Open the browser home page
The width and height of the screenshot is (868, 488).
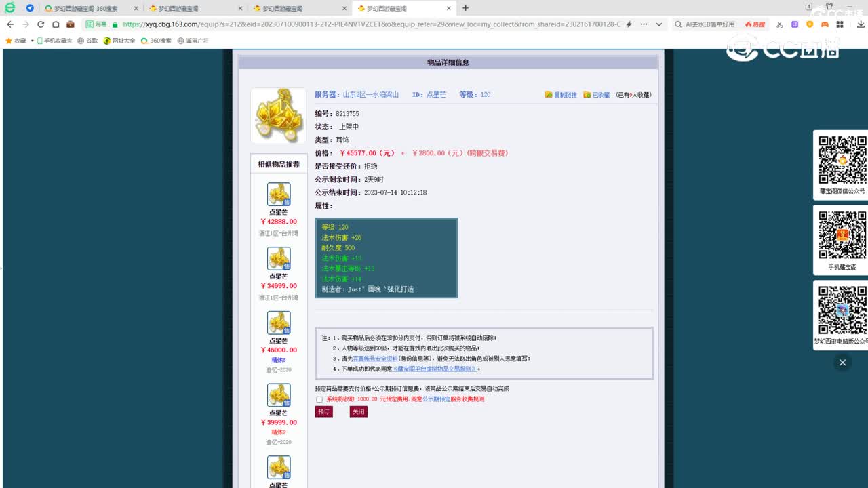pos(56,24)
